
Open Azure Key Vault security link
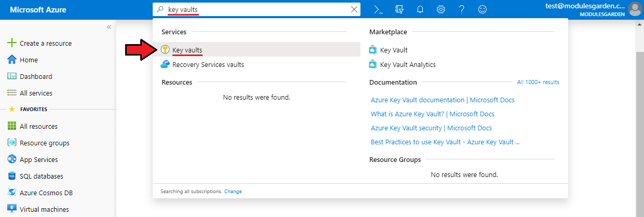431,128
